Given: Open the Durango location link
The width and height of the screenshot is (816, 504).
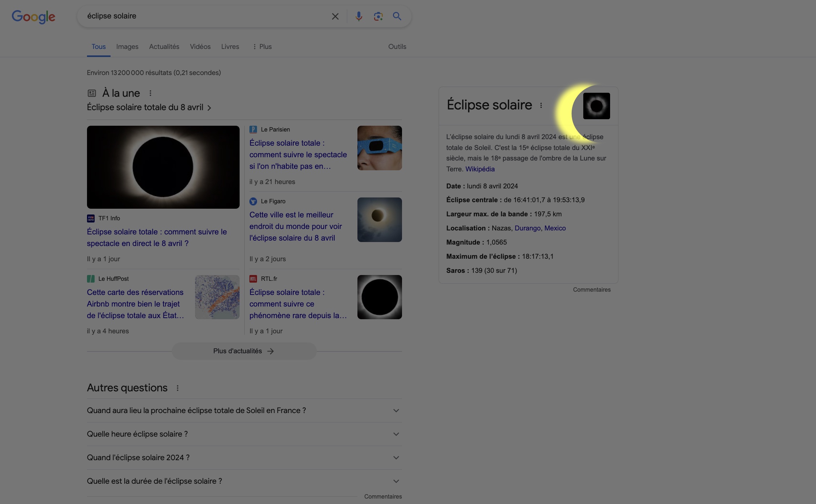Looking at the screenshot, I should tap(527, 228).
